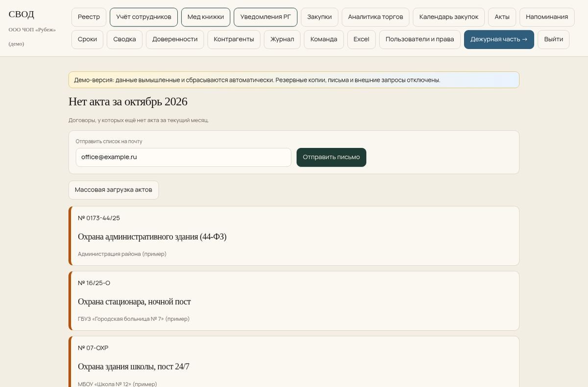This screenshot has width=588, height=387.
Task: Go to Учёт сотрудников
Action: click(144, 17)
